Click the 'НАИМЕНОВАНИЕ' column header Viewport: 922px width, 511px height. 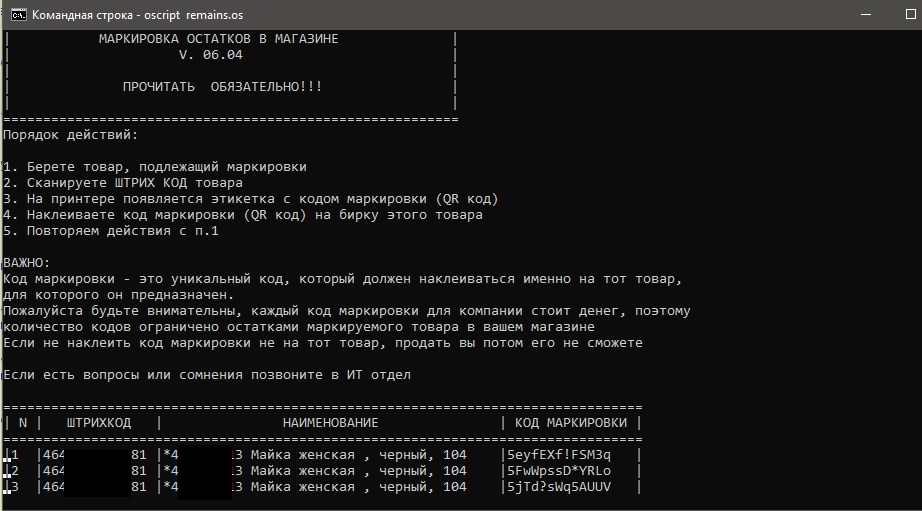330,423
